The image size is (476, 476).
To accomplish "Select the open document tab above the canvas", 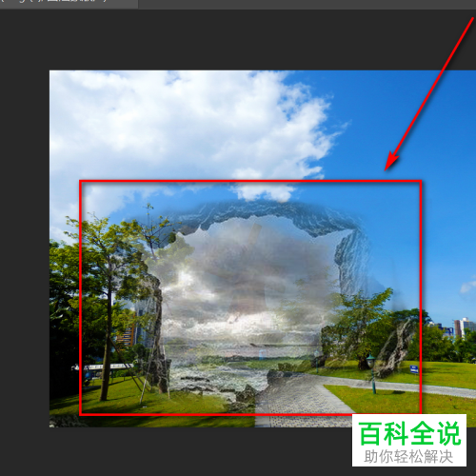I will tap(69, 4).
